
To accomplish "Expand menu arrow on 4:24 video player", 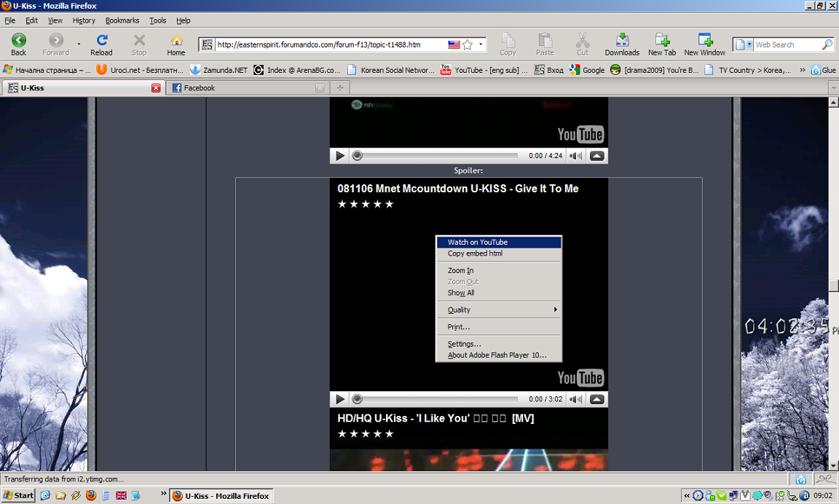I will pyautogui.click(x=596, y=156).
